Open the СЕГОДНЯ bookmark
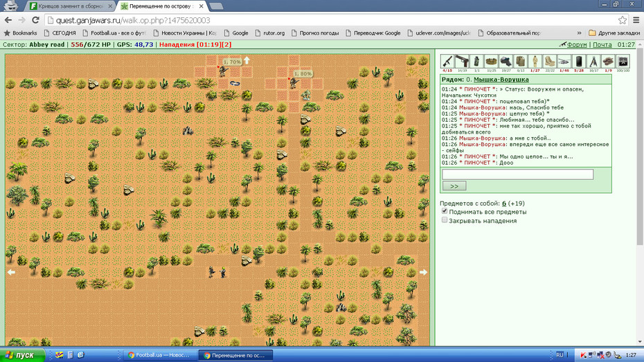The width and height of the screenshot is (644, 362). [x=60, y=33]
